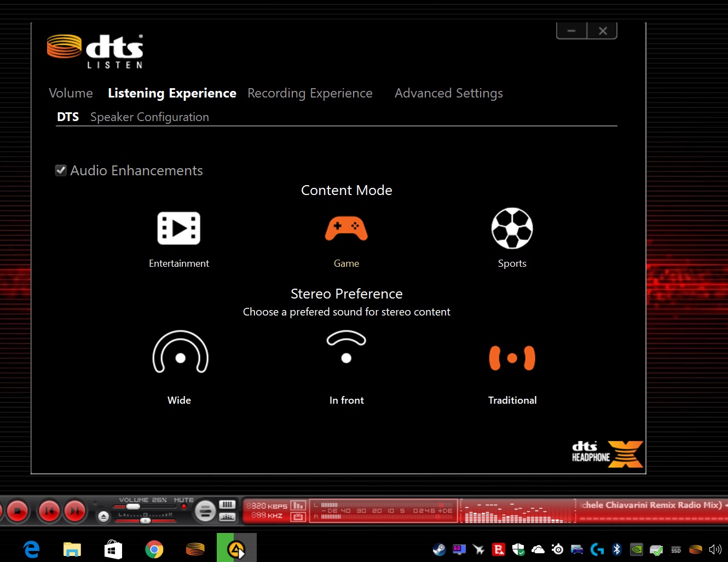The height and width of the screenshot is (562, 728).
Task: Open File Explorer from the taskbar
Action: coord(72,549)
